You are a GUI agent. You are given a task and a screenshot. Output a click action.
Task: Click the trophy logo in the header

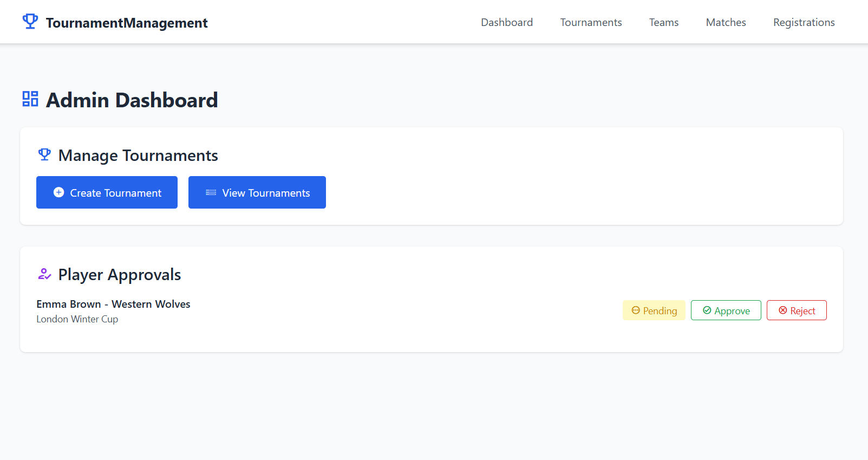click(x=30, y=22)
